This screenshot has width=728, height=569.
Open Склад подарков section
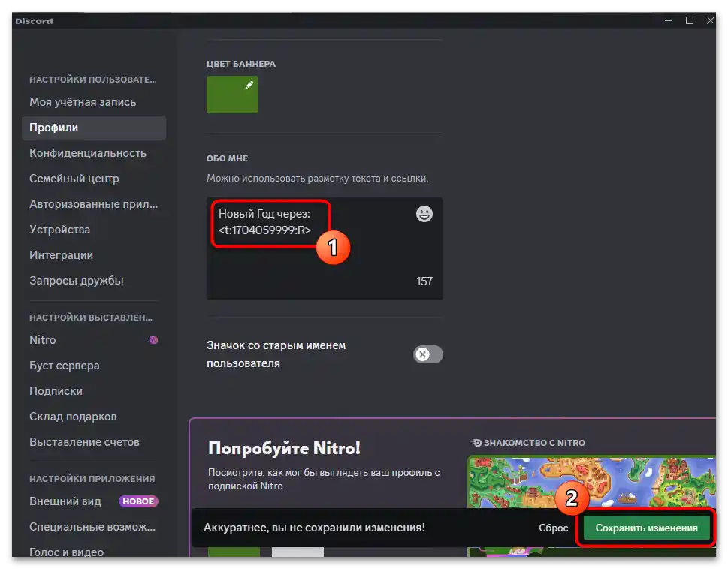tap(94, 417)
